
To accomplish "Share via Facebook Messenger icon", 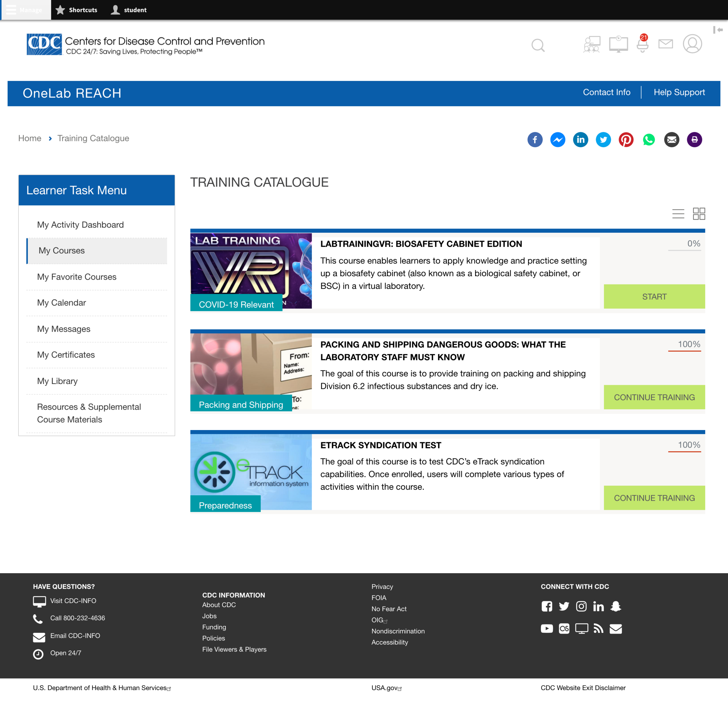I will 558,140.
